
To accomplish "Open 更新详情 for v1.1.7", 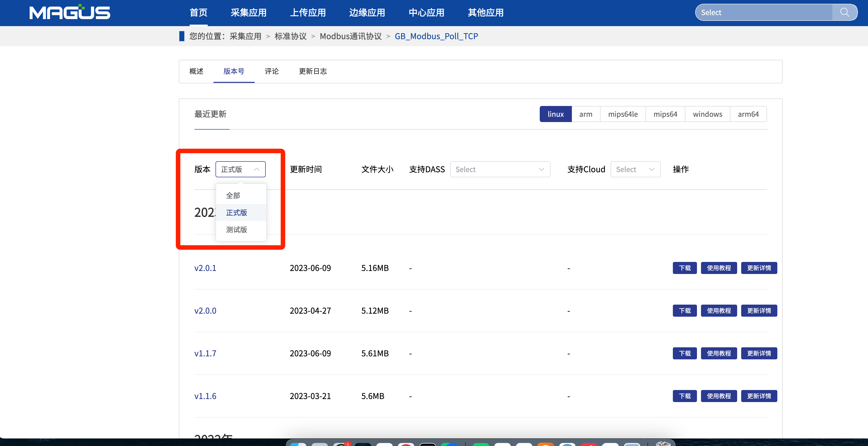I will 759,353.
